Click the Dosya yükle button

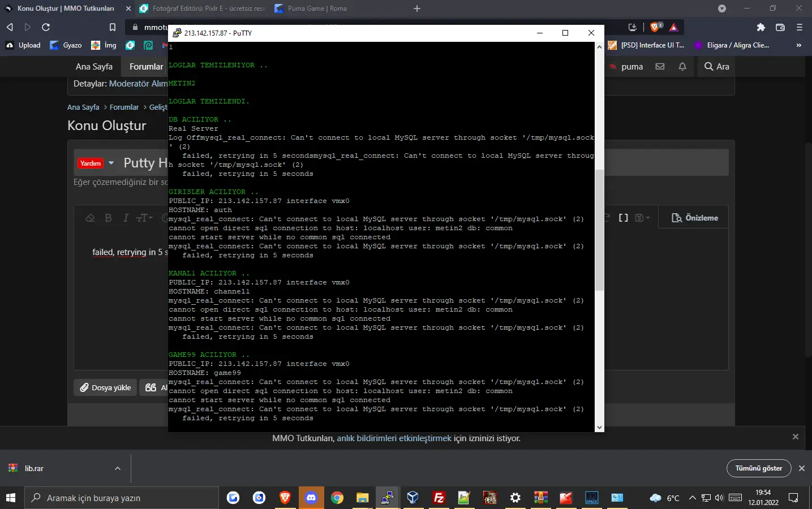pos(105,387)
